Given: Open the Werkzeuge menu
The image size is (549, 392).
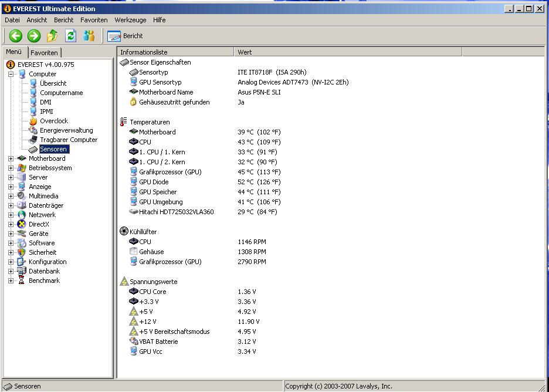Looking at the screenshot, I should point(130,20).
